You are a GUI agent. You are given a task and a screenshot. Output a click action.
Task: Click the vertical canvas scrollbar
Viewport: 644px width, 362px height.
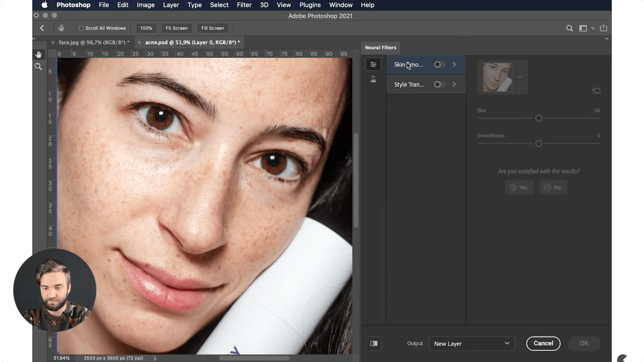tap(356, 180)
